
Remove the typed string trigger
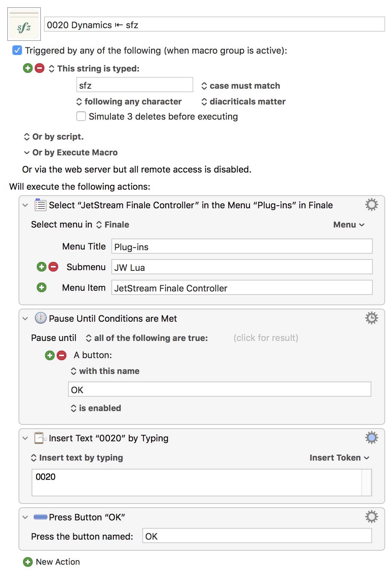pos(40,68)
